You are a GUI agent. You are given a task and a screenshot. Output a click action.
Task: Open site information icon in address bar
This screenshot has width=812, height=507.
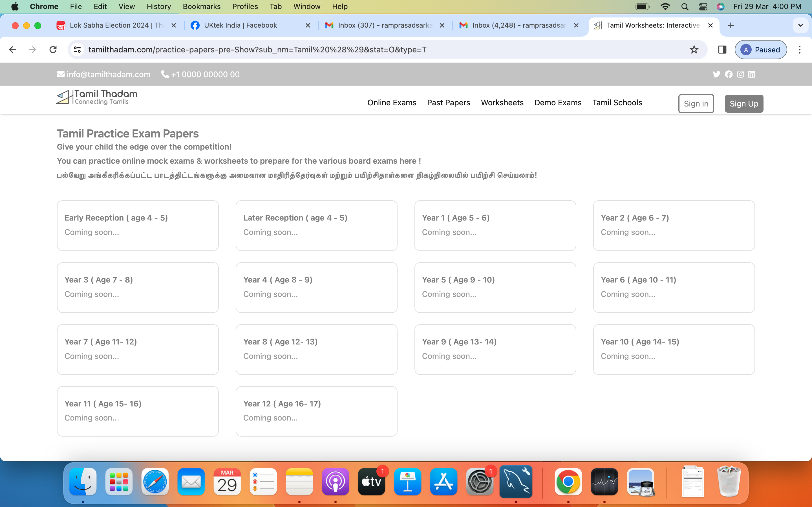[x=77, y=50]
